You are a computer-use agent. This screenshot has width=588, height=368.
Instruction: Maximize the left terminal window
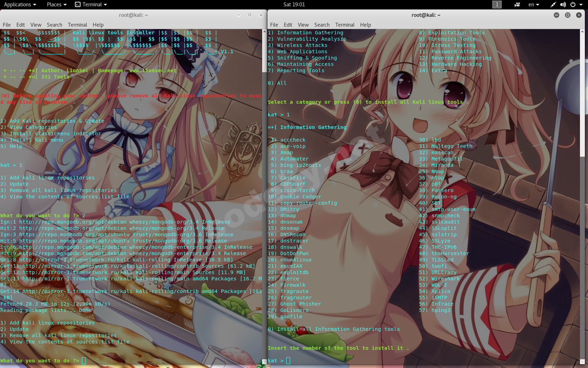[x=250, y=15]
